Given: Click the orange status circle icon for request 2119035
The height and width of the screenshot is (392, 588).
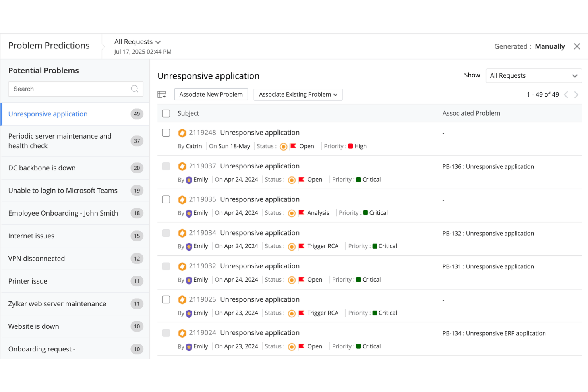Looking at the screenshot, I should point(292,213).
